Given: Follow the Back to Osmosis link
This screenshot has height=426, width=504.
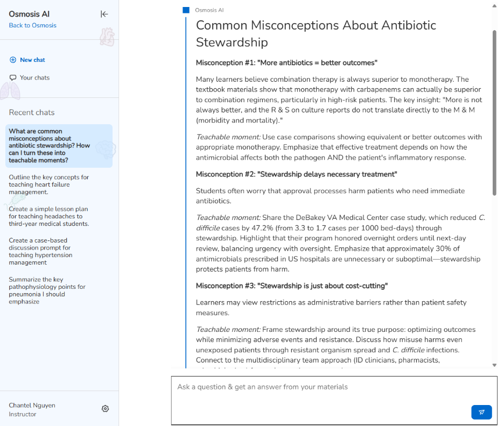Looking at the screenshot, I should [x=32, y=25].
